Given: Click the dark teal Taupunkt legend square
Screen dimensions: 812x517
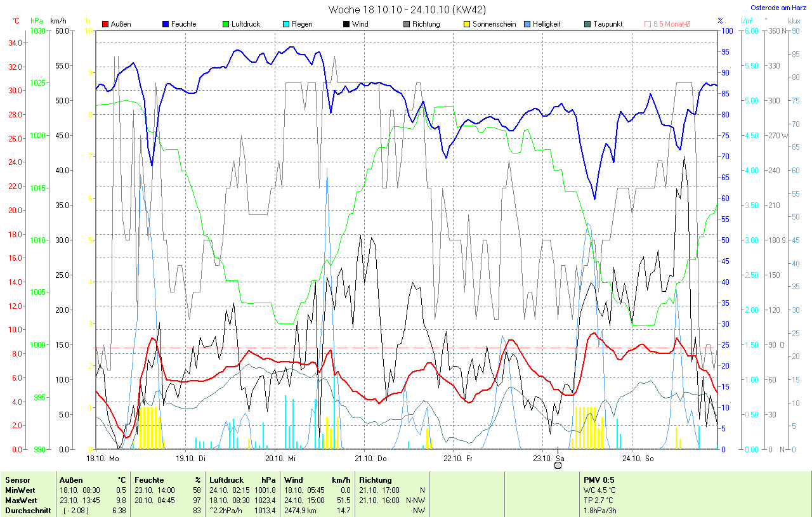Looking at the screenshot, I should [587, 24].
